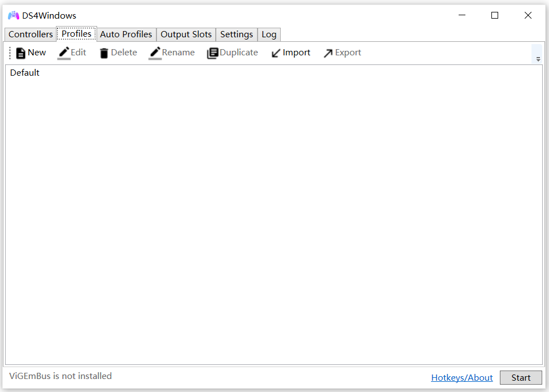The width and height of the screenshot is (549, 392).
Task: Maximize the DS4Windows window
Action: click(x=495, y=15)
